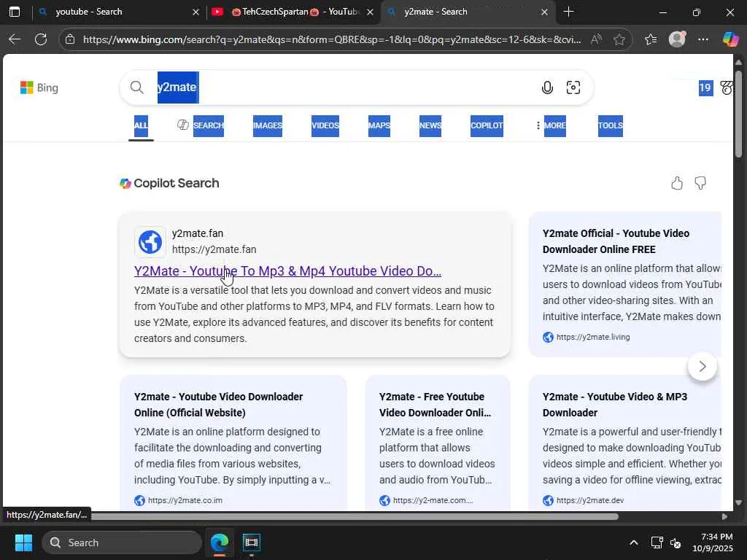
Task: Open the COPILOT tab
Action: 487,125
